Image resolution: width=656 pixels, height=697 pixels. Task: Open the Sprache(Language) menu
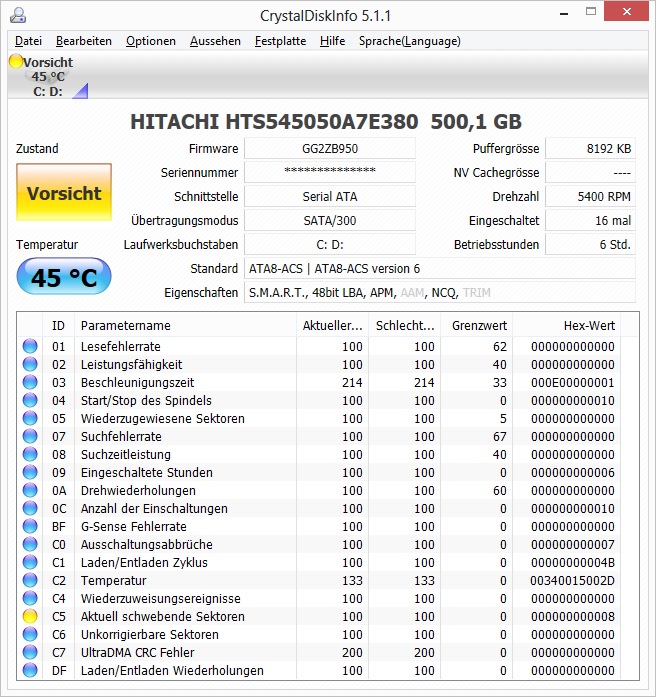pos(410,41)
